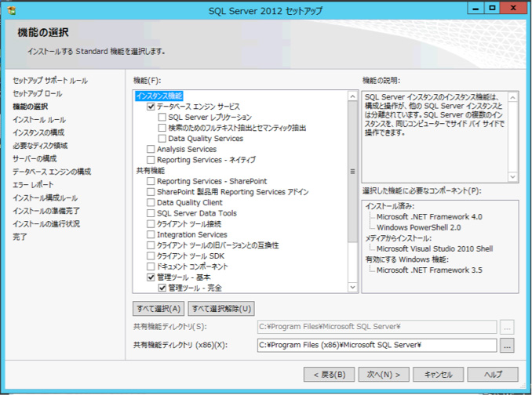Click Microsoft Visual Studio 2010 Shell entry
532x395 pixels.
435,248
